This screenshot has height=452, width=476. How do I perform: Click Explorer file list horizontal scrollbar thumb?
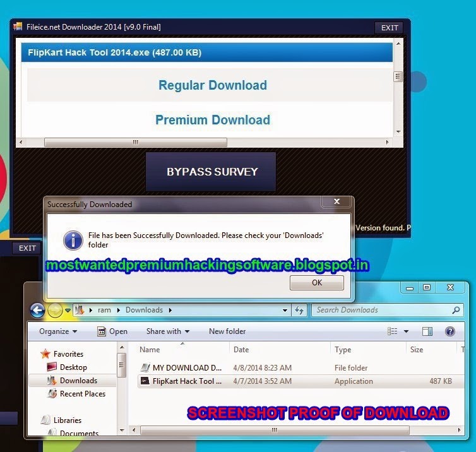(275, 430)
